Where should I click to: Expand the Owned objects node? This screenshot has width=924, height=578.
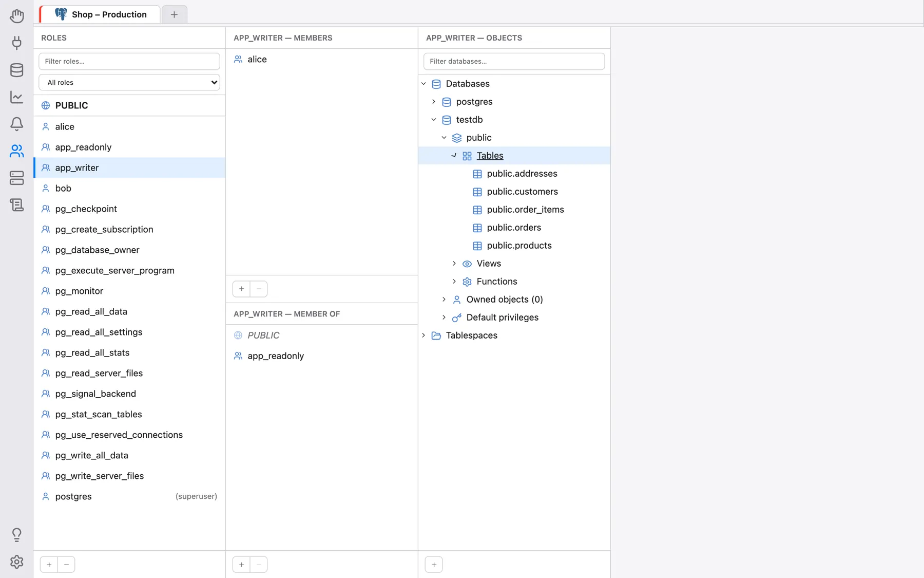coord(444,300)
